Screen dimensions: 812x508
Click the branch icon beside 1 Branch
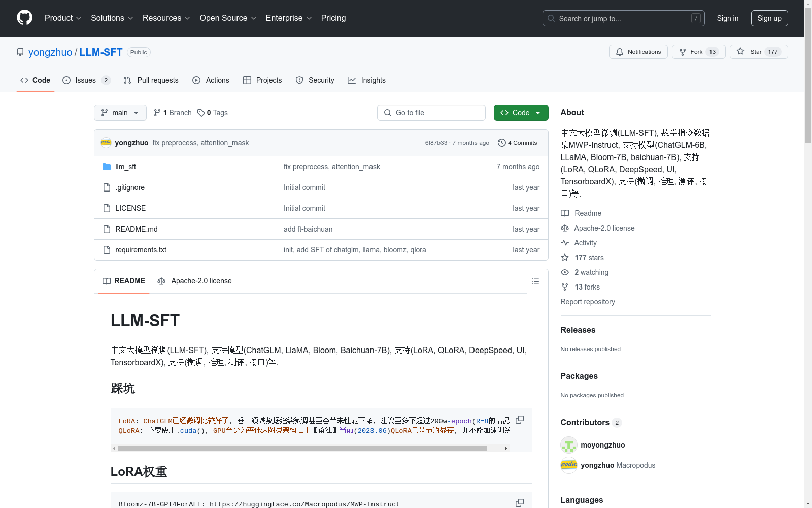coord(157,113)
